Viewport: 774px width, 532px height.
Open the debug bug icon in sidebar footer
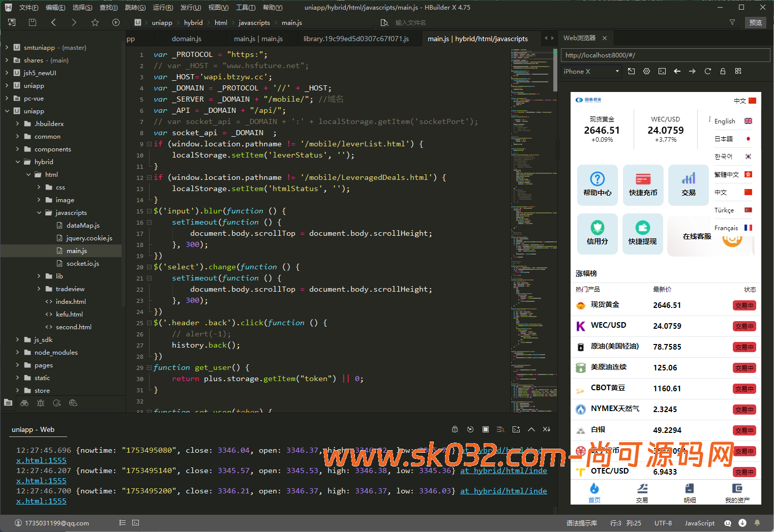tap(41, 403)
